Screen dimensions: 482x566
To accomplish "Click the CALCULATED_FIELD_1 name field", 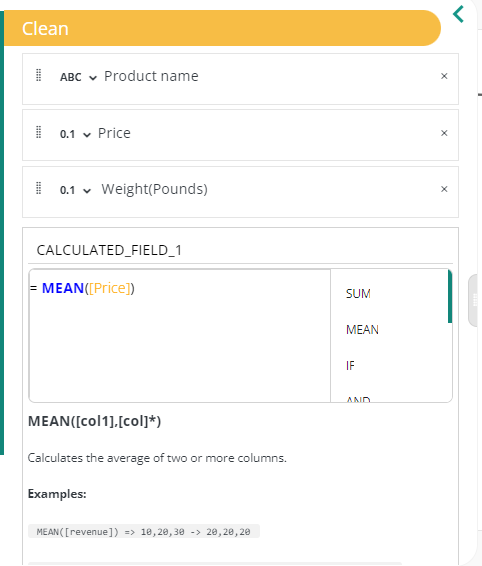I will (x=240, y=250).
